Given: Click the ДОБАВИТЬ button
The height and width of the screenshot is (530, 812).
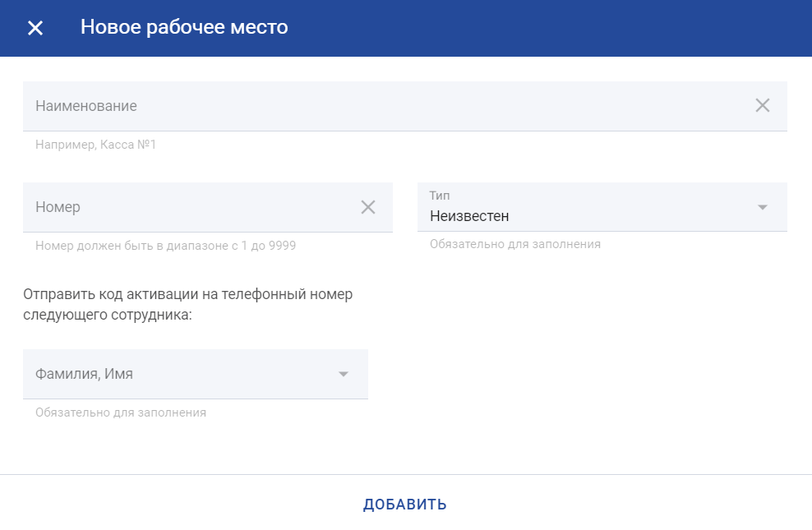Looking at the screenshot, I should pyautogui.click(x=405, y=505).
